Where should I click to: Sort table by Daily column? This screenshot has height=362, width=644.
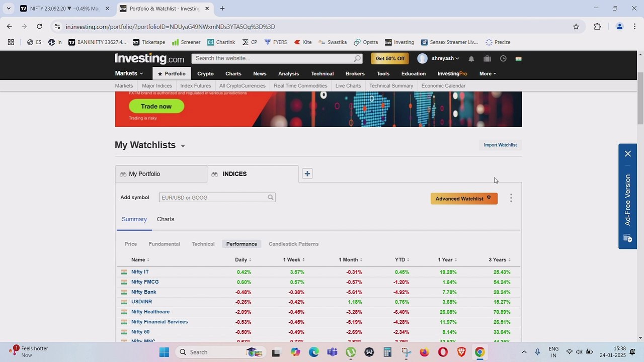243,260
